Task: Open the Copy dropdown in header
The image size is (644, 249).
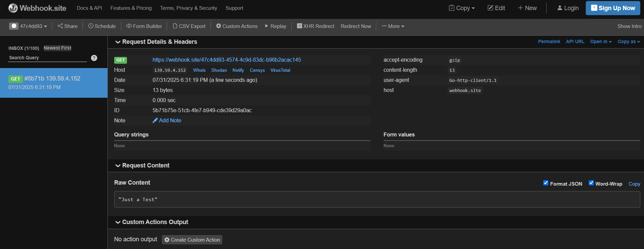Action: tap(462, 8)
